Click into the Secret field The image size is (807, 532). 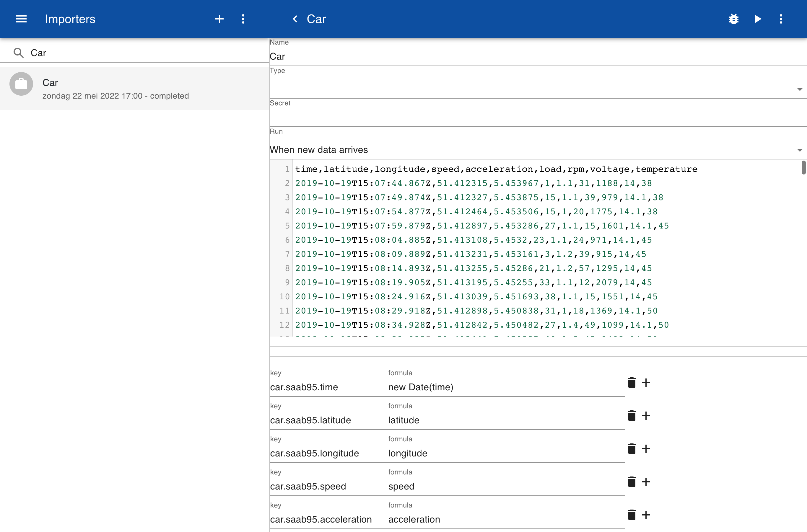[538, 118]
